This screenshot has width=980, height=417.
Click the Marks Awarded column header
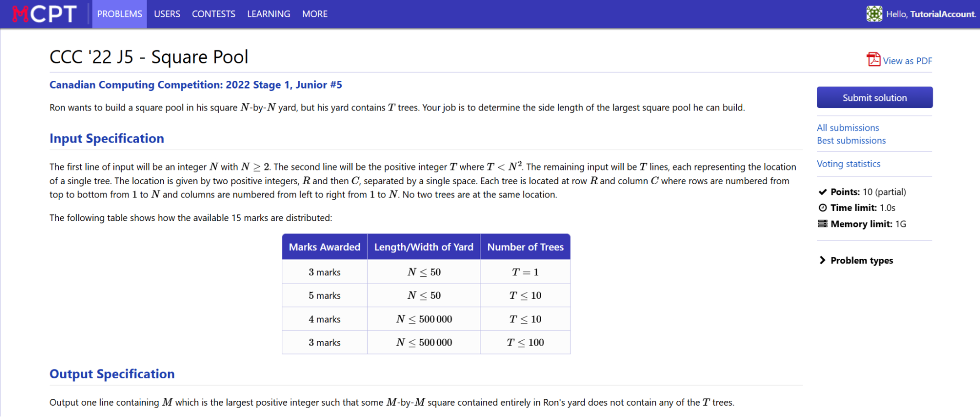point(325,247)
